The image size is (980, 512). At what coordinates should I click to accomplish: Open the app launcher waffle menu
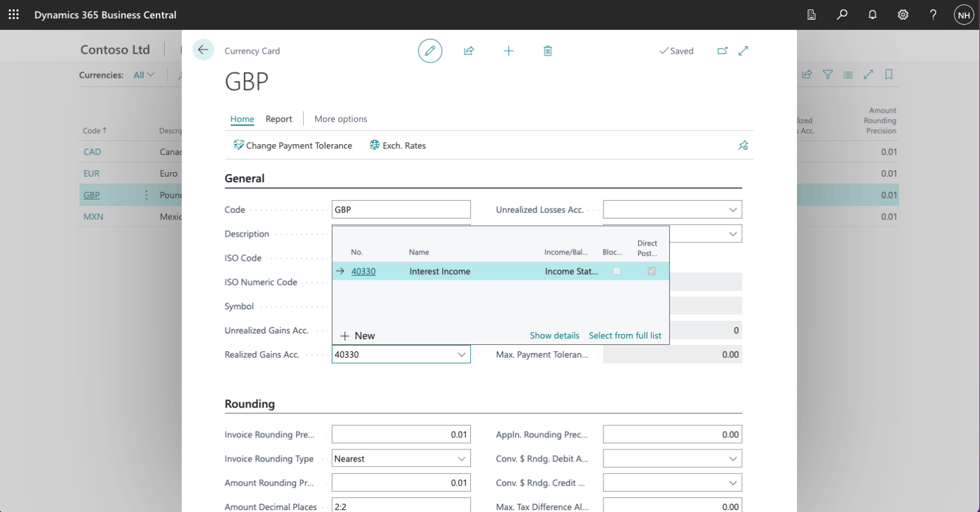click(13, 15)
